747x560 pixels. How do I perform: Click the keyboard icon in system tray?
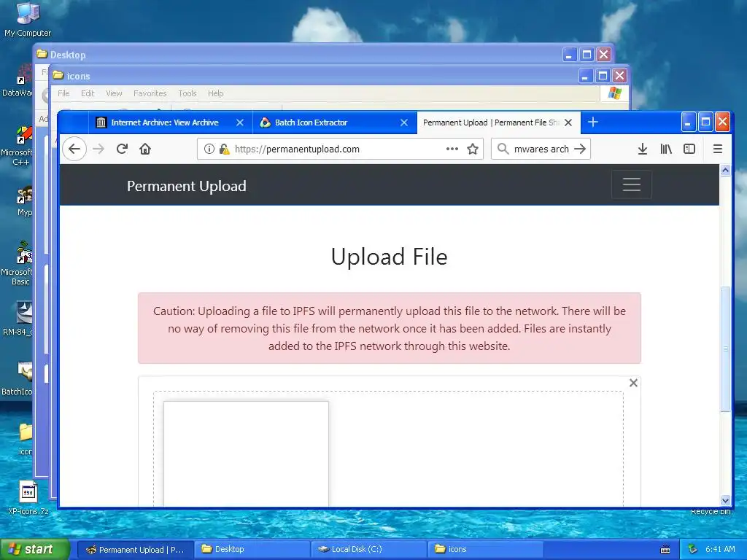665,550
